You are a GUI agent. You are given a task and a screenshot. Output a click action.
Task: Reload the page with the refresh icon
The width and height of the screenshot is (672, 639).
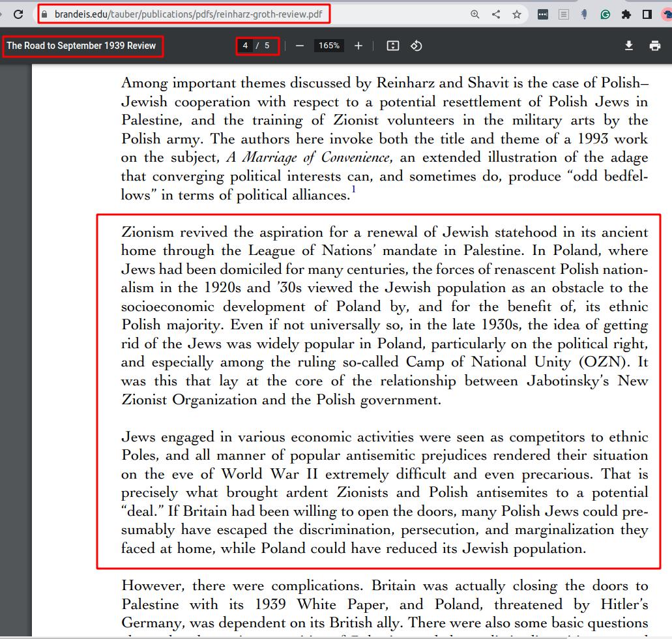[x=18, y=14]
